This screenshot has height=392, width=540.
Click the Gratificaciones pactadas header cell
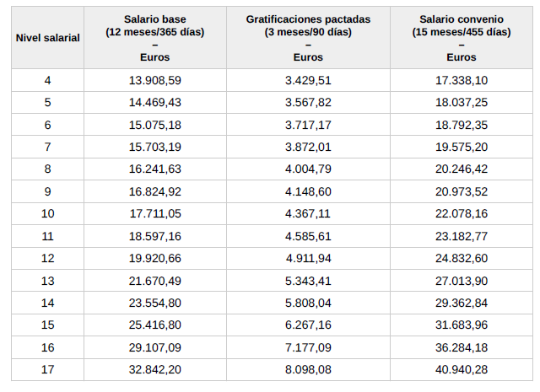coord(308,38)
